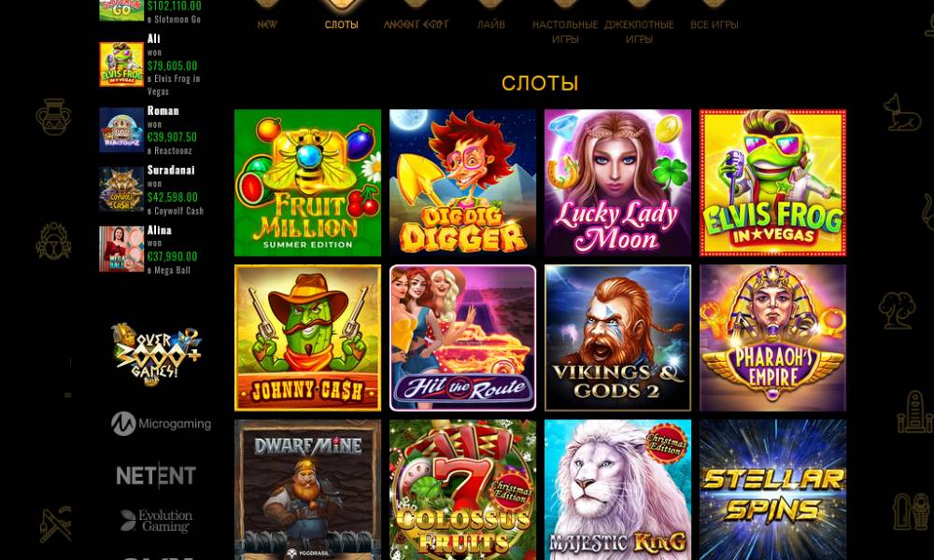Open the Microgaming provider logo
The width and height of the screenshot is (934, 560).
click(161, 424)
